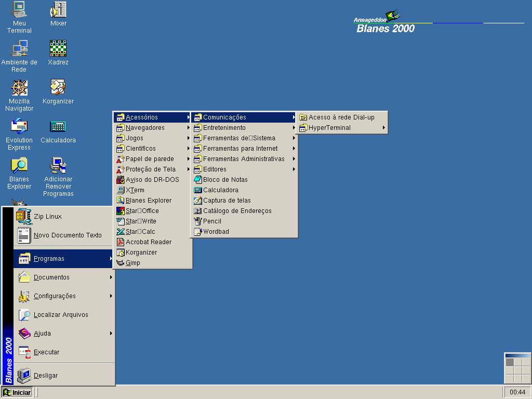532x399 pixels.
Task: Expand the Entretenimento submenu arrow
Action: 294,128
